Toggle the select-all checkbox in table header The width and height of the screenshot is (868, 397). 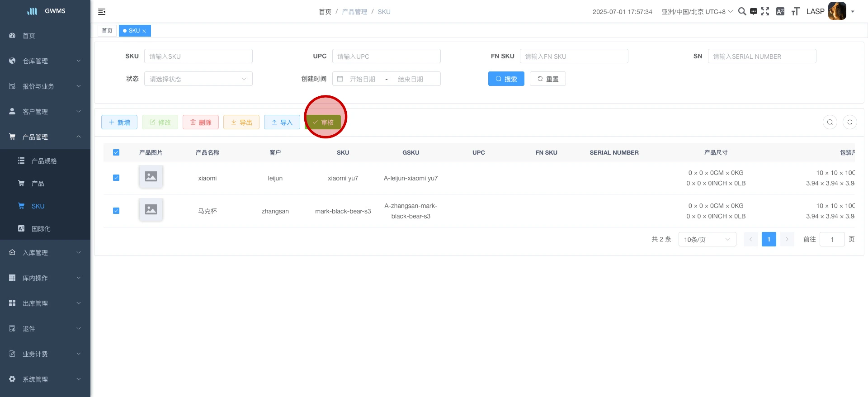116,152
